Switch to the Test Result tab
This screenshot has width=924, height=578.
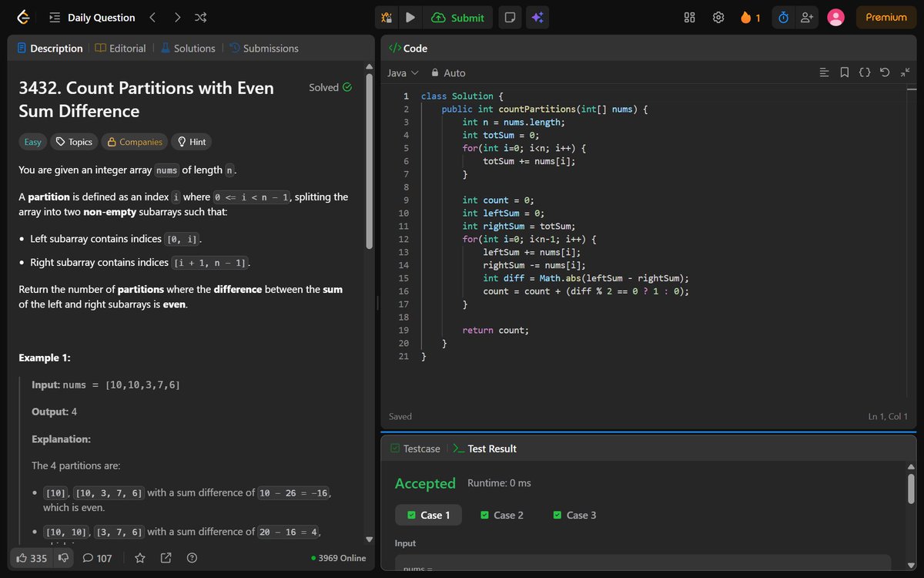click(484, 449)
